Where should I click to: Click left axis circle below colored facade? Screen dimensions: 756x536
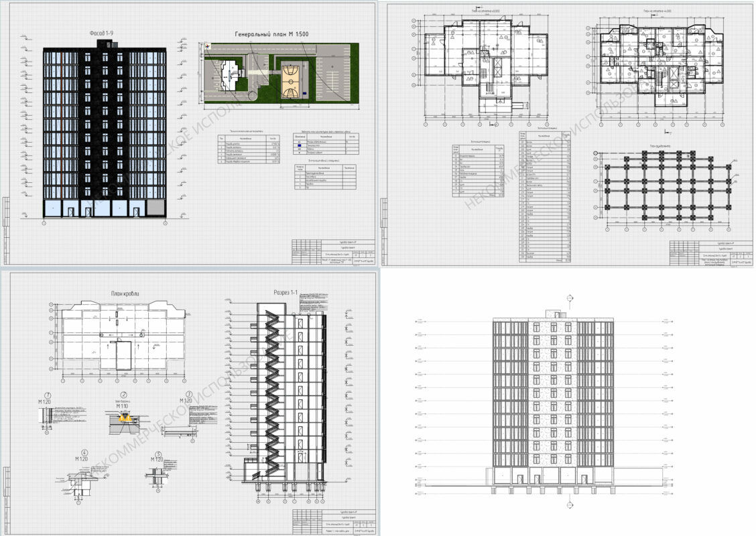coord(44,224)
